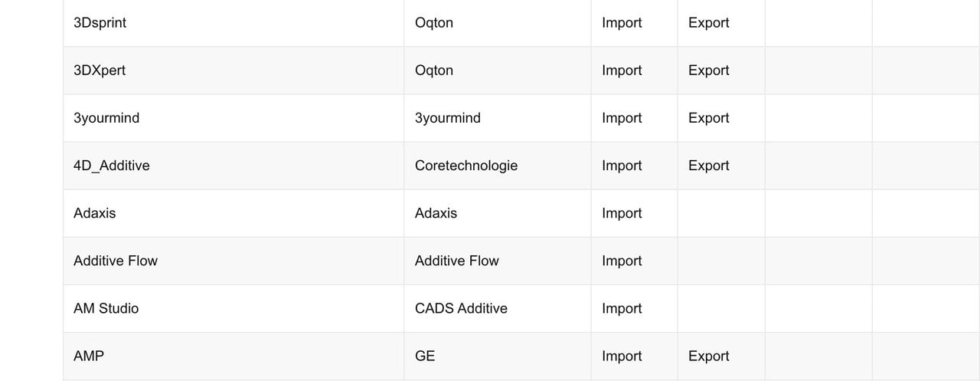This screenshot has width=980, height=381.
Task: Select Import in the Adaxis row
Action: click(x=622, y=213)
